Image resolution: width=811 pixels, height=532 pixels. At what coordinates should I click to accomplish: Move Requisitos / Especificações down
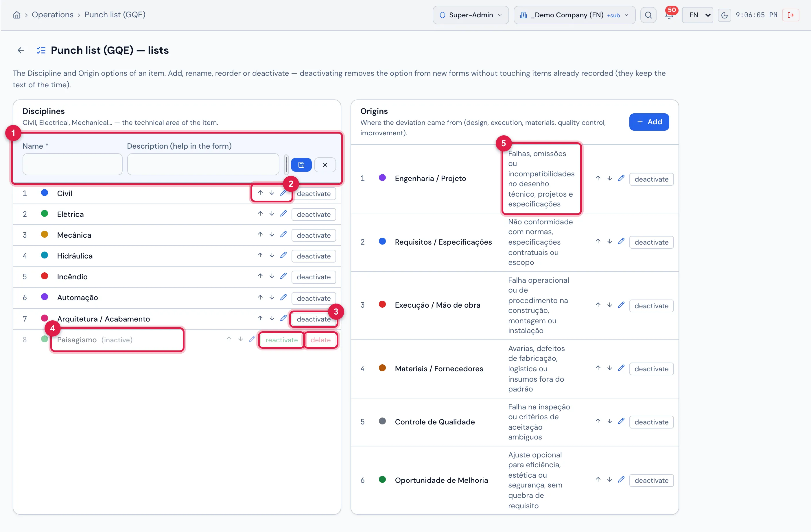[x=610, y=241]
